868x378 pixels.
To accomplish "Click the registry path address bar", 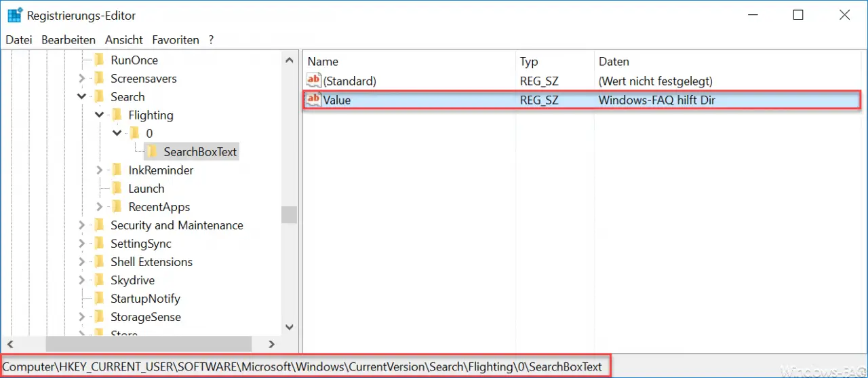I will [302, 366].
